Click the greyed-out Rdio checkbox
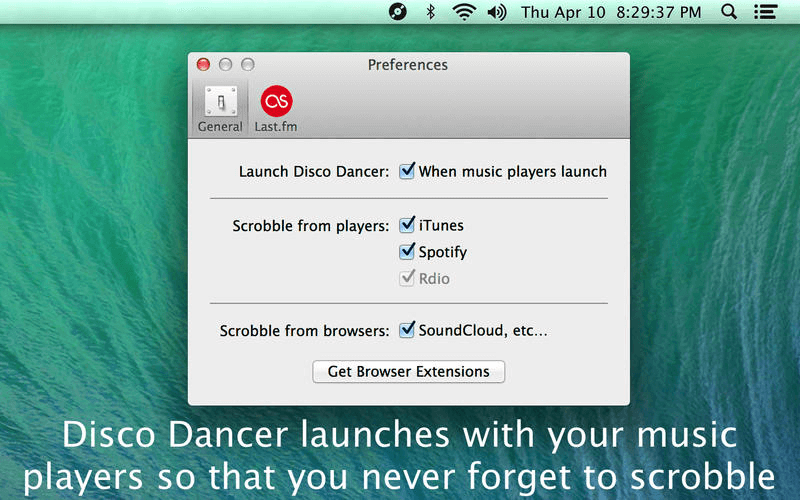 pos(407,278)
